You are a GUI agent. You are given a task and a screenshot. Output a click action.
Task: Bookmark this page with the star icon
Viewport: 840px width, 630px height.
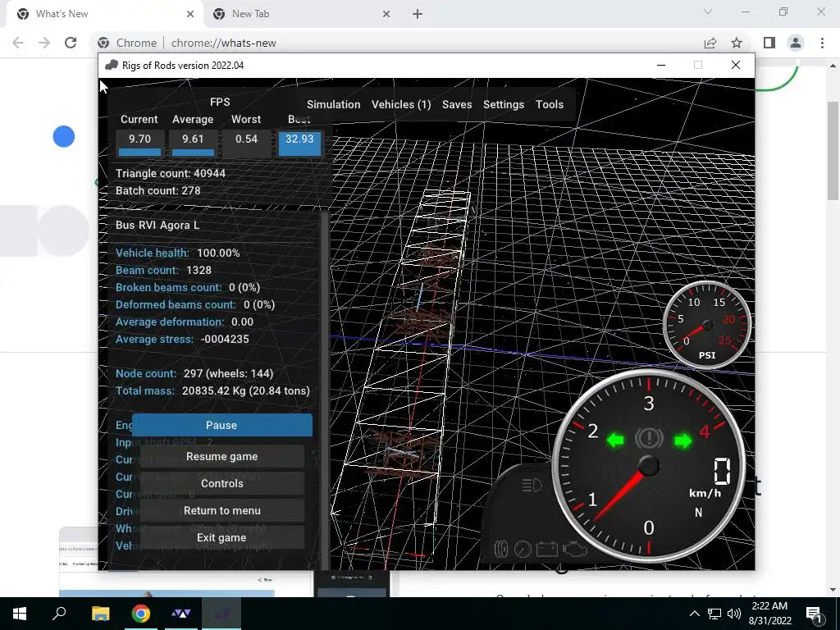point(737,43)
